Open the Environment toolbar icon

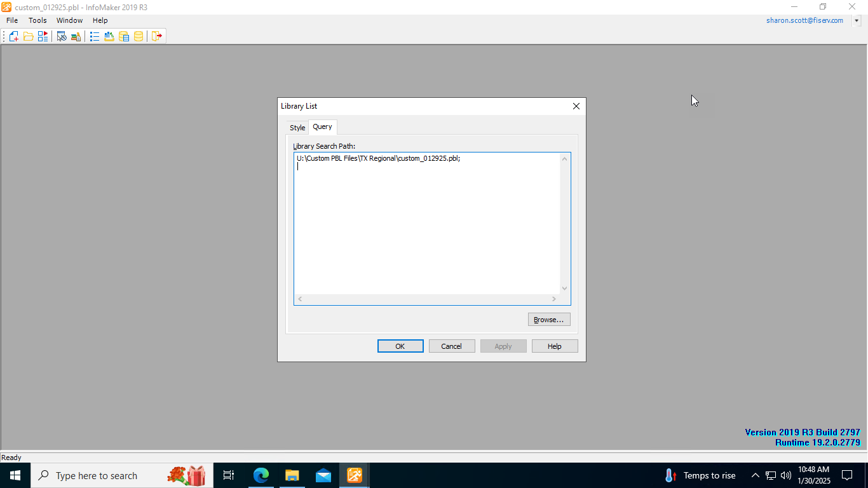click(62, 36)
